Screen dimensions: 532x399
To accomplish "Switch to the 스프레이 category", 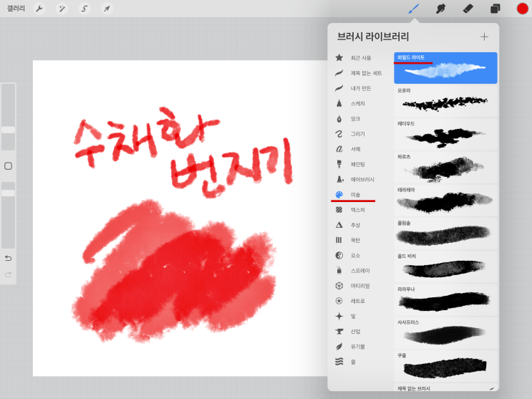I will [359, 271].
